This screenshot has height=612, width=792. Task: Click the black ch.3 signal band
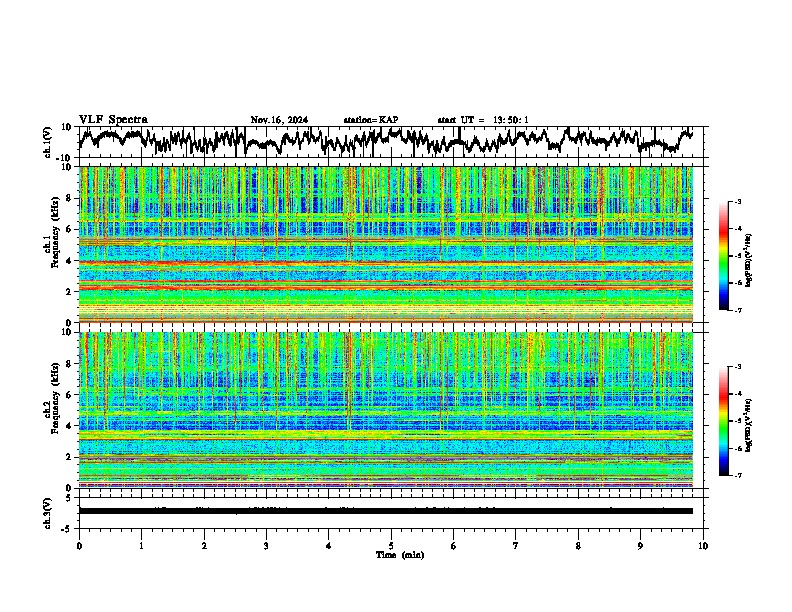(386, 511)
